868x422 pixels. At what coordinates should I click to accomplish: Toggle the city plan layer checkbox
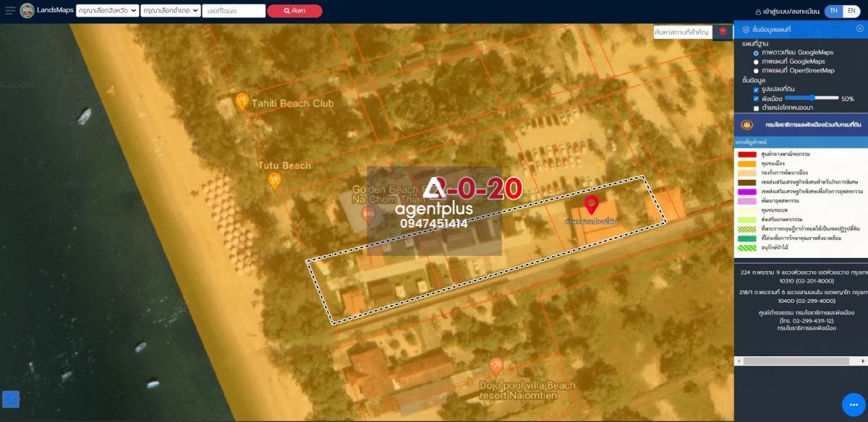click(756, 98)
